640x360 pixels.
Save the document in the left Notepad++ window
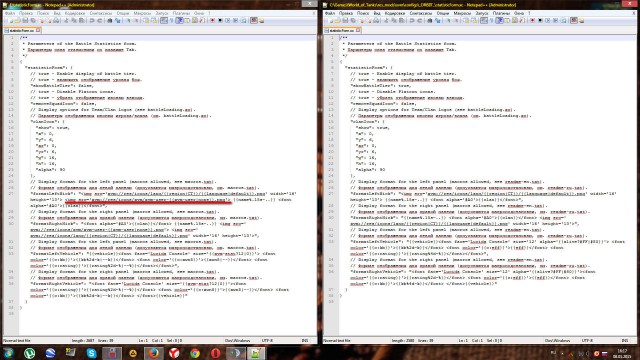pyautogui.click(x=25, y=20)
